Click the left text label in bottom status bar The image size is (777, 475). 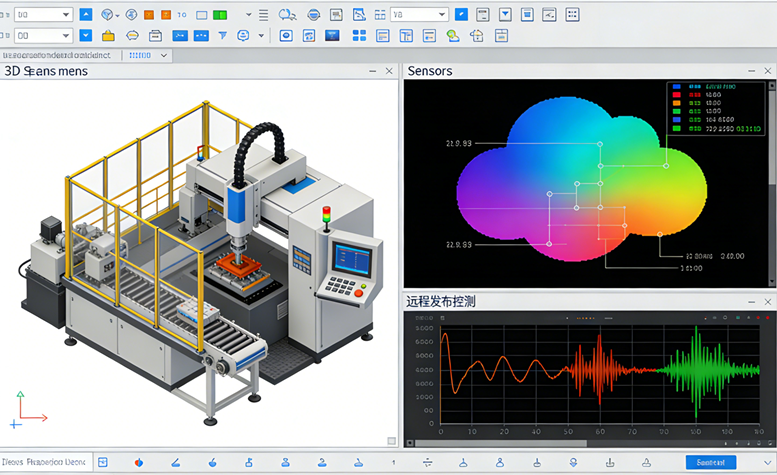coord(44,462)
